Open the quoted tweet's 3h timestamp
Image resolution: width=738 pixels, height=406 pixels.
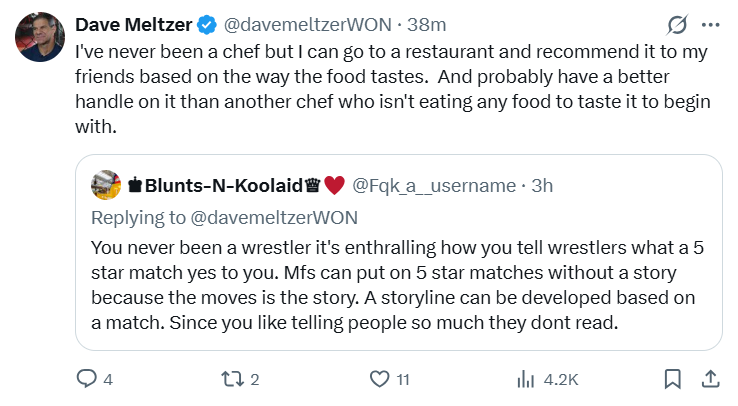click(541, 185)
